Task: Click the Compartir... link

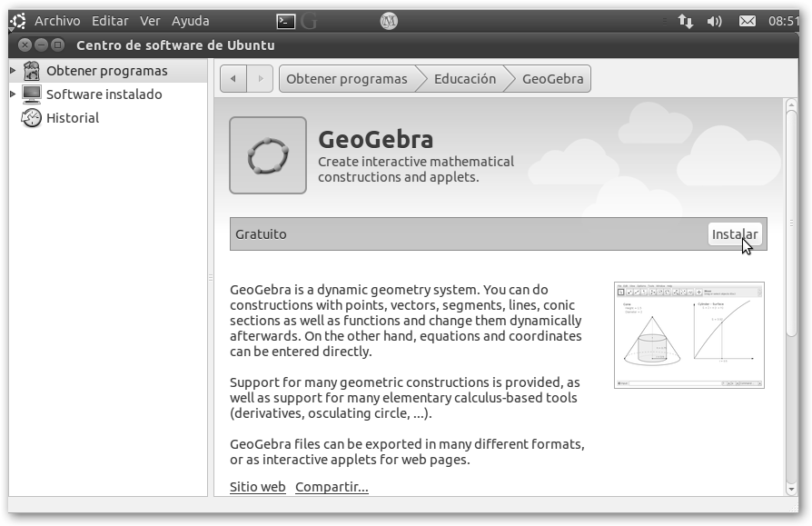Action: click(x=332, y=487)
